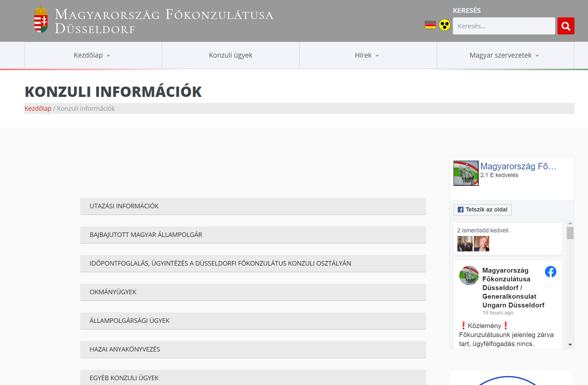Click the Kezdőlap breadcrumb link

[x=38, y=108]
